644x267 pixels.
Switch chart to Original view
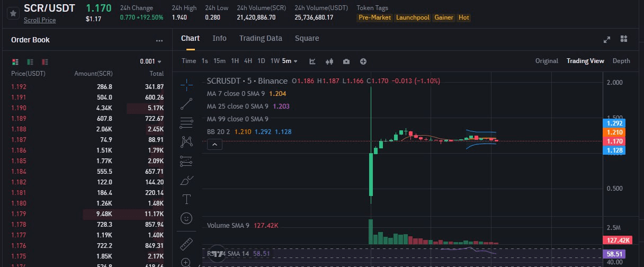pyautogui.click(x=547, y=61)
